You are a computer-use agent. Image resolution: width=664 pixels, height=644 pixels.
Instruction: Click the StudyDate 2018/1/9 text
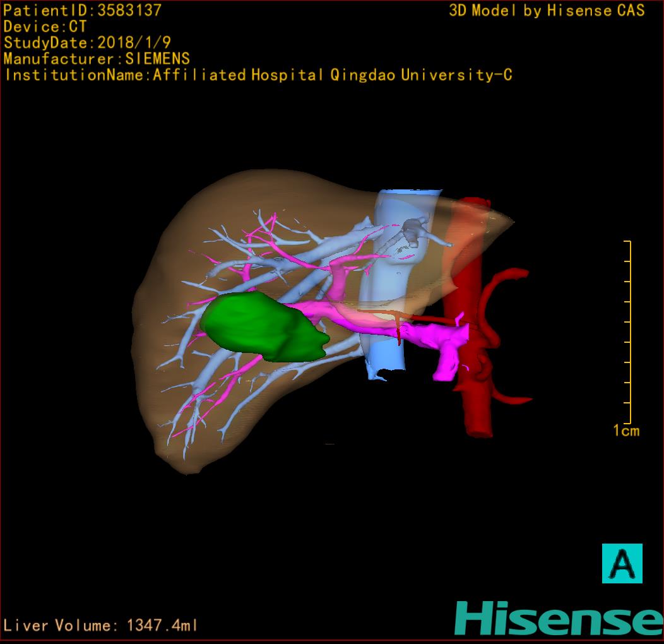[87, 43]
